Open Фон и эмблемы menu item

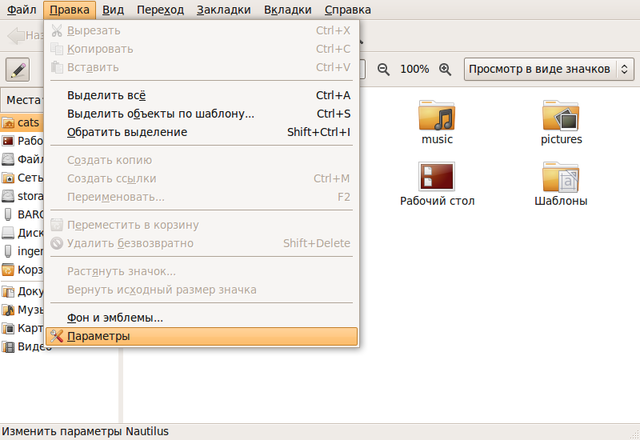(x=114, y=318)
